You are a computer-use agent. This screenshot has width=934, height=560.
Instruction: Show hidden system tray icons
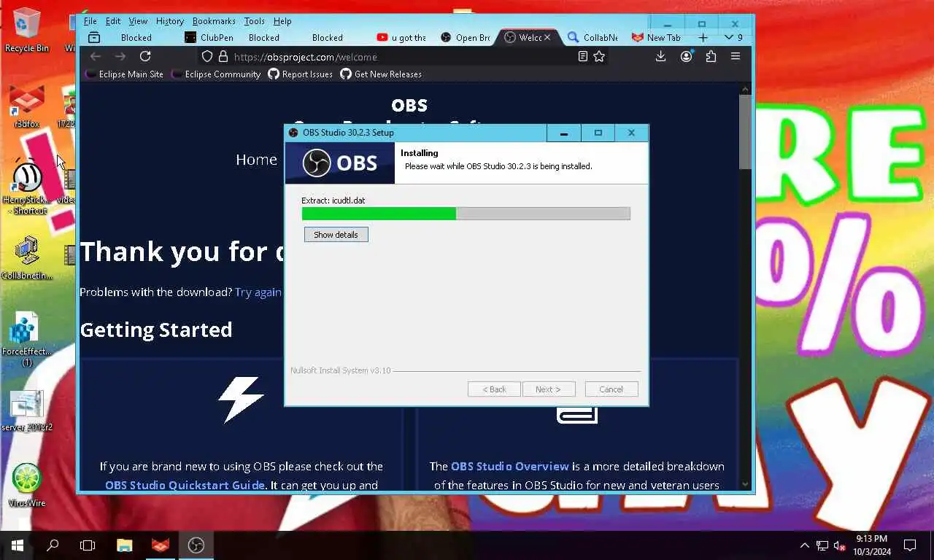click(x=805, y=545)
